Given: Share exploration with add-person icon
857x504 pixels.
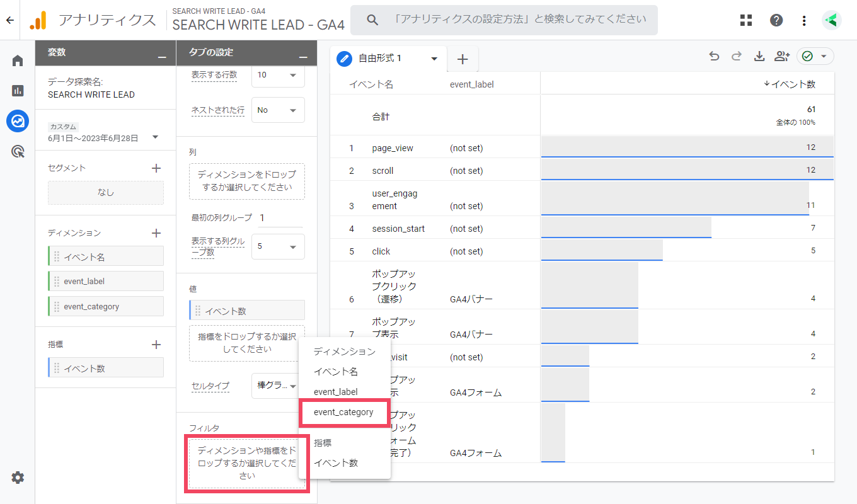Looking at the screenshot, I should 782,57.
